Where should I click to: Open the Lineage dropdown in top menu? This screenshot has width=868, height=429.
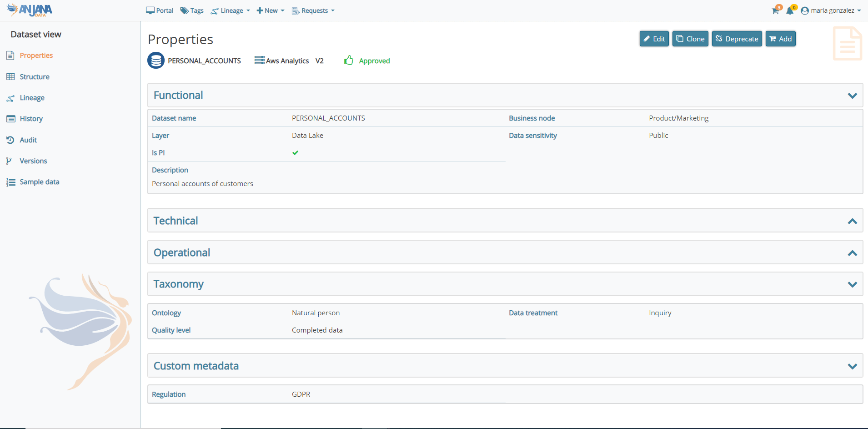click(231, 10)
